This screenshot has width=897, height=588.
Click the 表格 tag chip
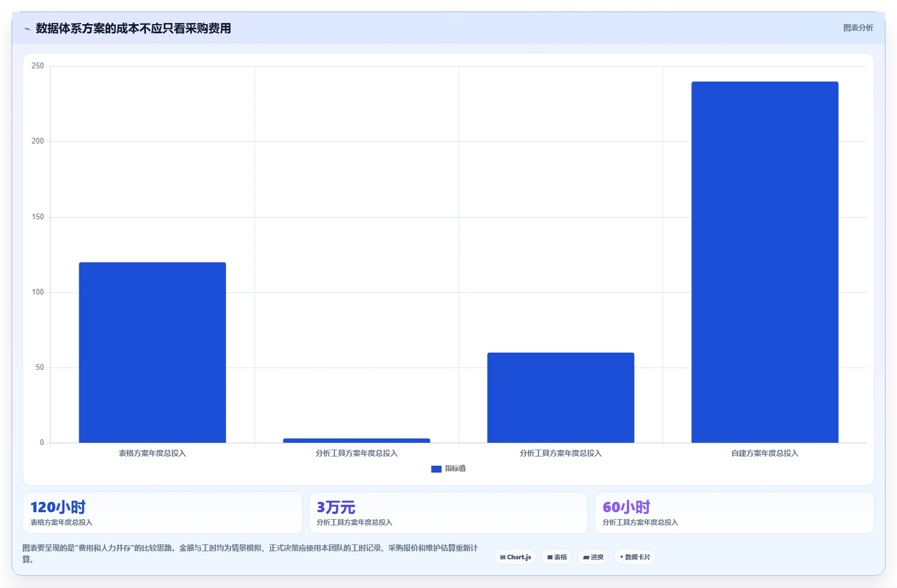click(557, 557)
